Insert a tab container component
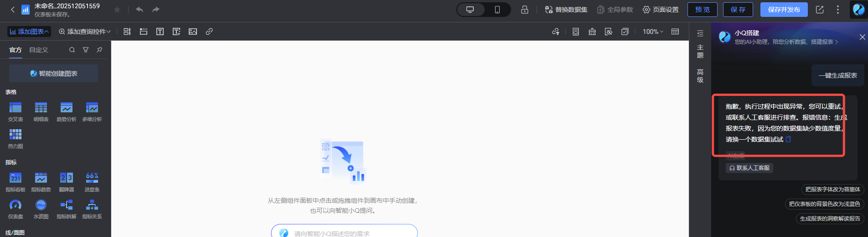The width and height of the screenshot is (868, 237). pos(144,32)
